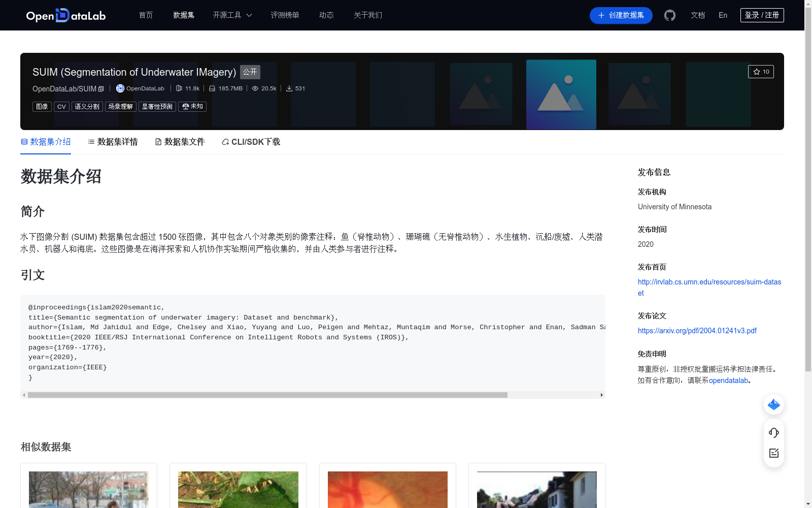The height and width of the screenshot is (508, 812).
Task: Click the downloads icon 531
Action: [289, 88]
